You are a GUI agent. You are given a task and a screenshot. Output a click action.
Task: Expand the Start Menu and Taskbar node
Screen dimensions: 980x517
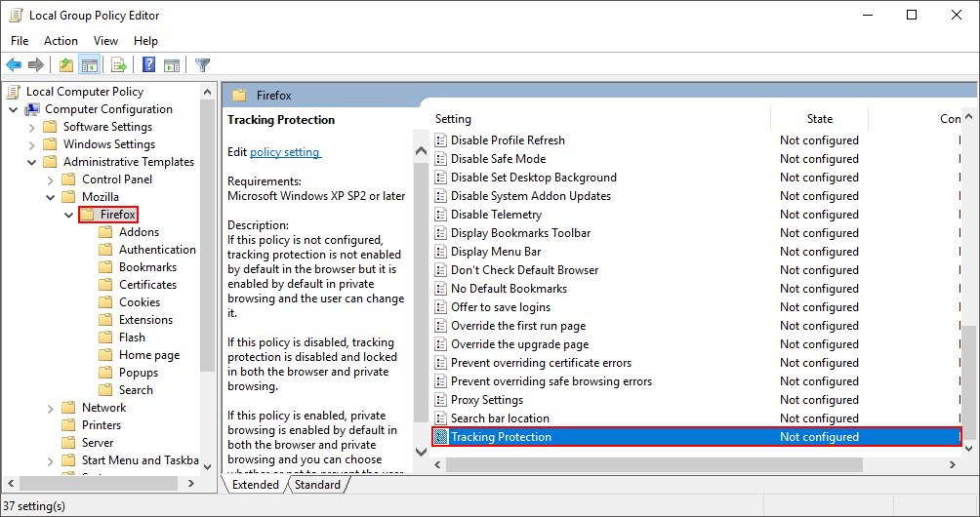pyautogui.click(x=51, y=460)
